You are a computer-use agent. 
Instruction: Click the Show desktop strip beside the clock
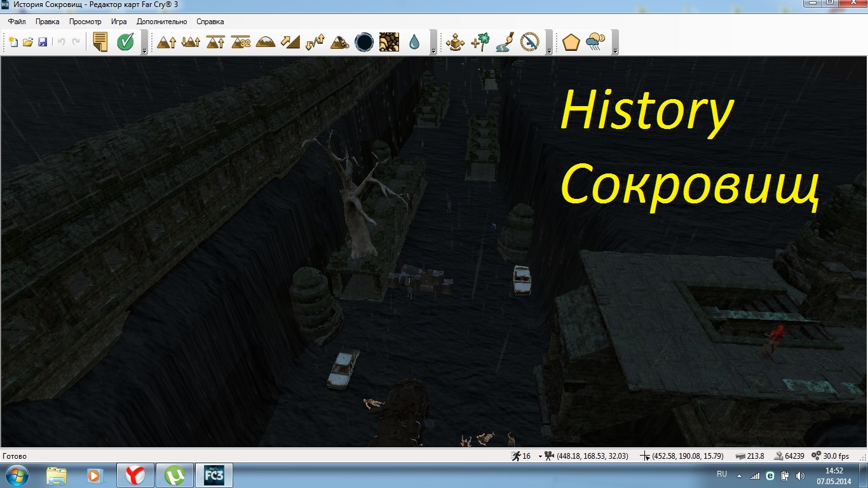pos(864,475)
